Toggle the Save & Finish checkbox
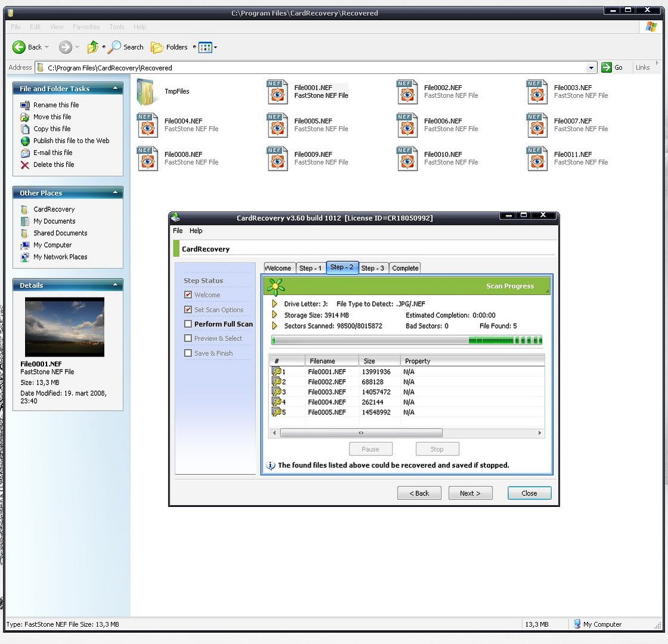The height and width of the screenshot is (644, 668). pos(188,353)
